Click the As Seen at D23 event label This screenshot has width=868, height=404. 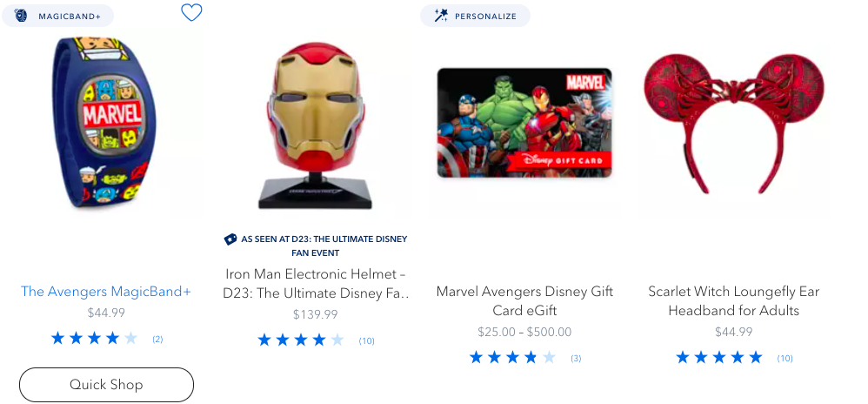324,246
